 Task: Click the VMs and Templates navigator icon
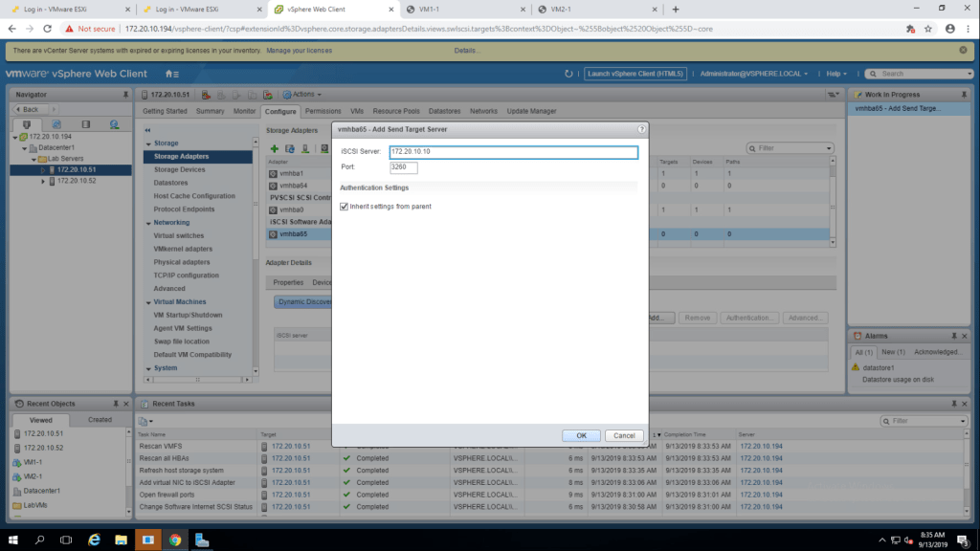56,124
